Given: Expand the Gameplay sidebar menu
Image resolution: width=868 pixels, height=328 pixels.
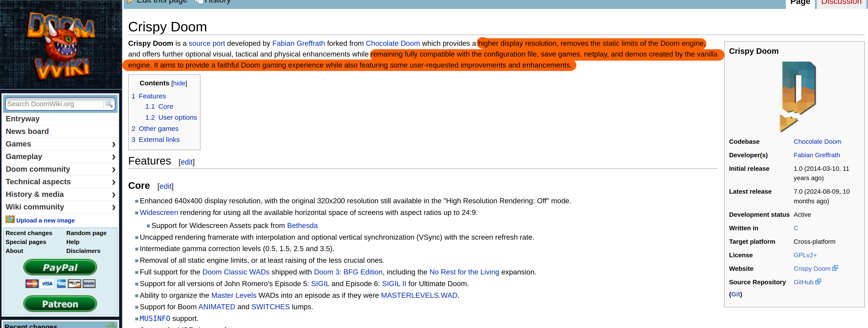Looking at the screenshot, I should [60, 156].
